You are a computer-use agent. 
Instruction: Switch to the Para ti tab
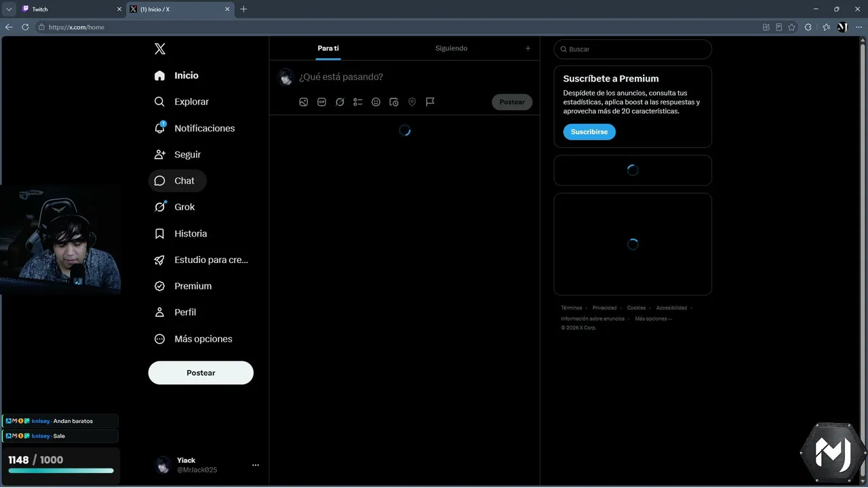328,48
